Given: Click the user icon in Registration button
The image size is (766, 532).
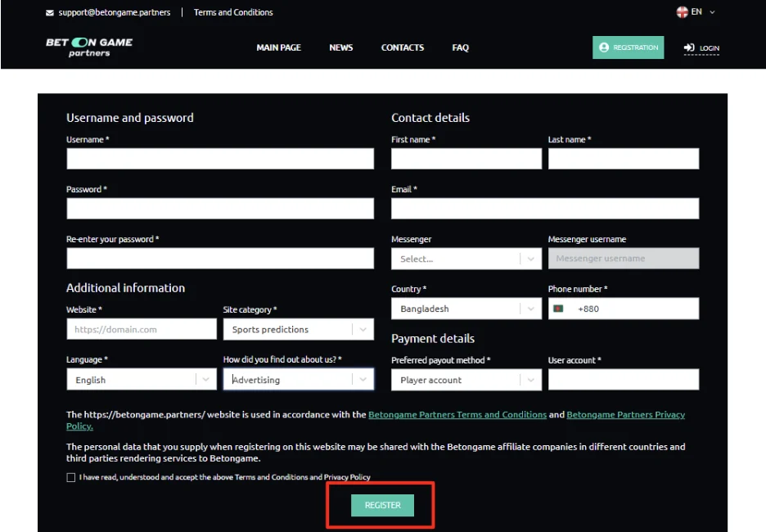Looking at the screenshot, I should pos(604,47).
